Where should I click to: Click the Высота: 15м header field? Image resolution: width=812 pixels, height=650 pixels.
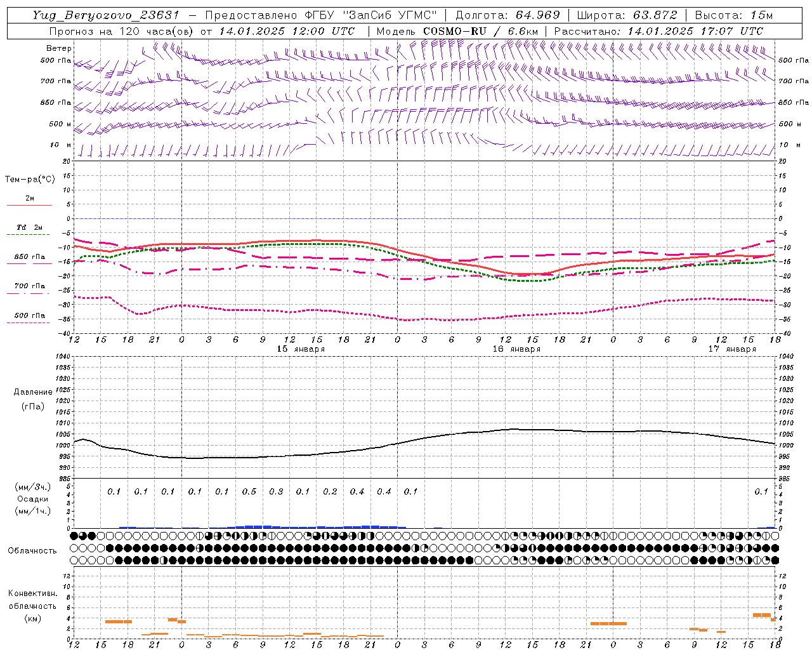[734, 15]
